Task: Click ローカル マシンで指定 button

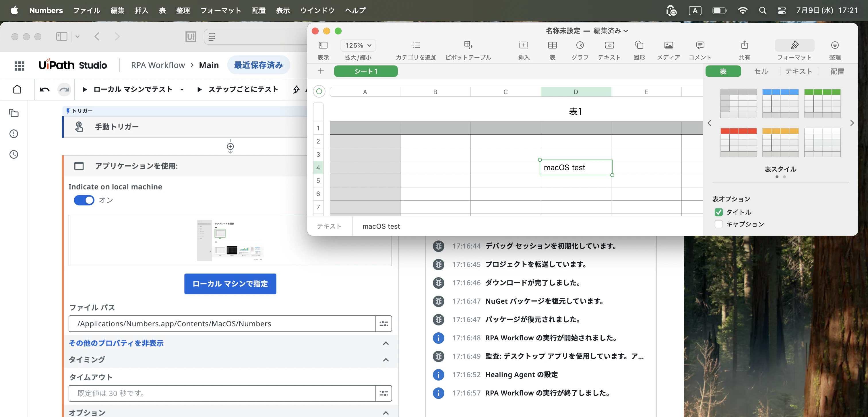Action: point(230,284)
